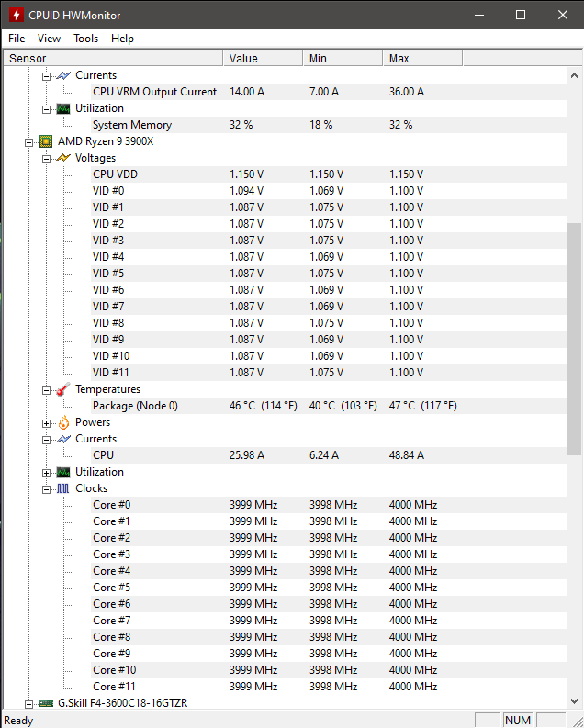Click the 48.84 A max value
The image size is (584, 728).
[x=406, y=455]
